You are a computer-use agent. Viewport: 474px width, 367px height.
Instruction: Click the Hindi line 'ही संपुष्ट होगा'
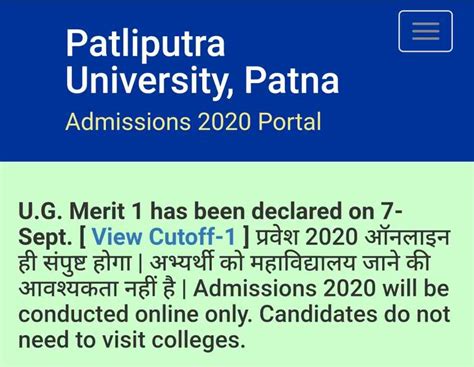pos(74,263)
